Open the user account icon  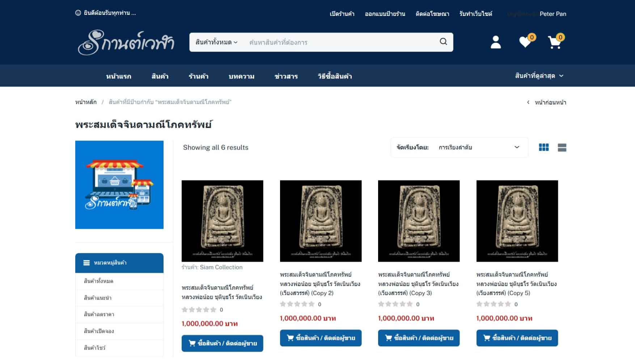coord(496,42)
